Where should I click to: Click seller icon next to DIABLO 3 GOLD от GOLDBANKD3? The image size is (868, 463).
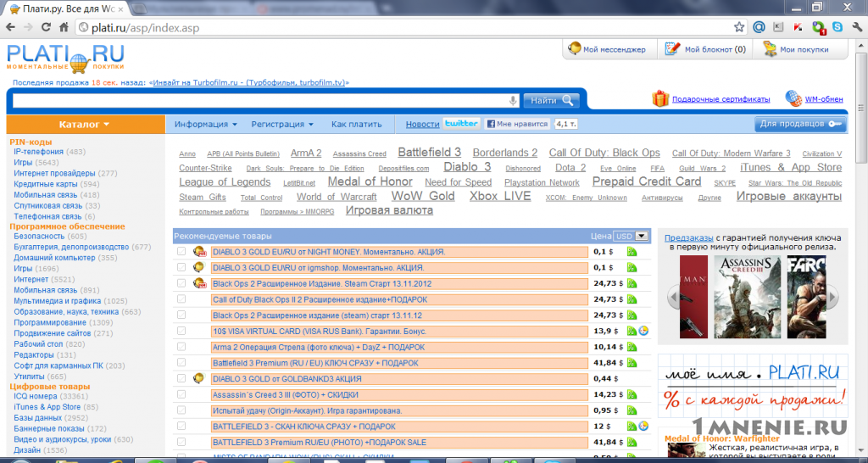pyautogui.click(x=199, y=379)
